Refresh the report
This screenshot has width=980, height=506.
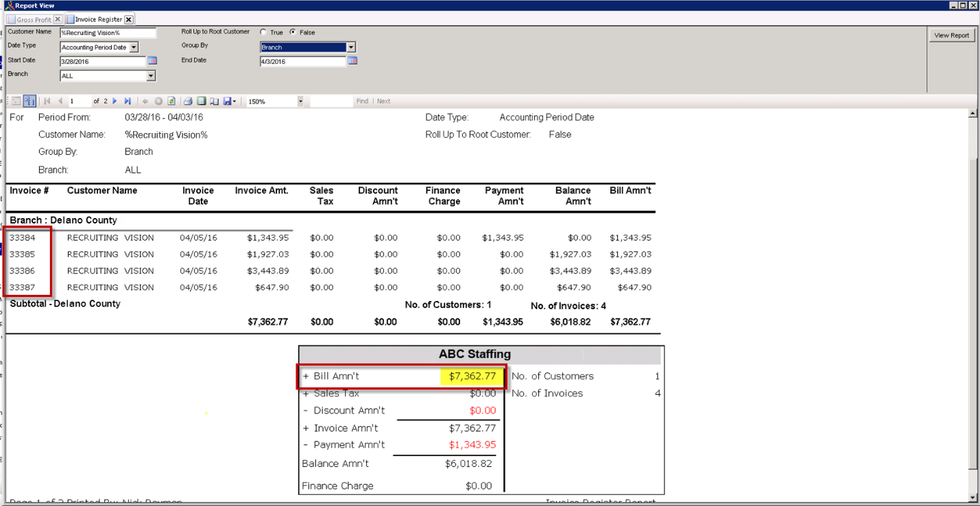point(171,101)
